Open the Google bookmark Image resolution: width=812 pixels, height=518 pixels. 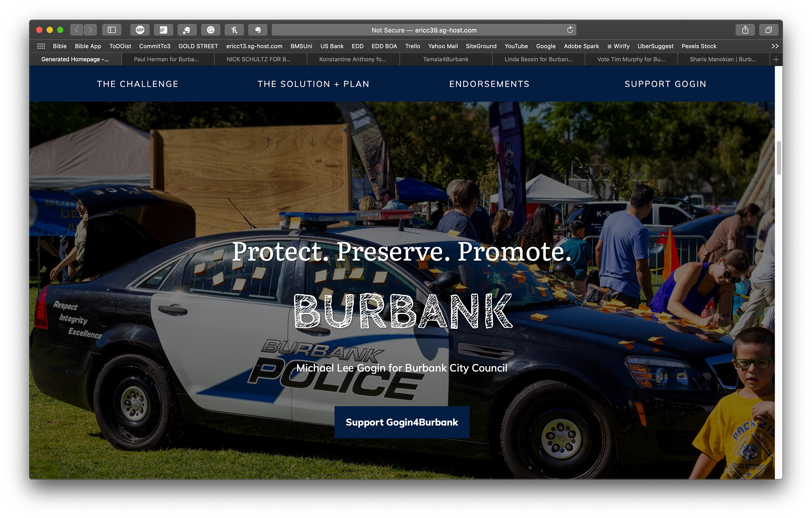point(546,46)
